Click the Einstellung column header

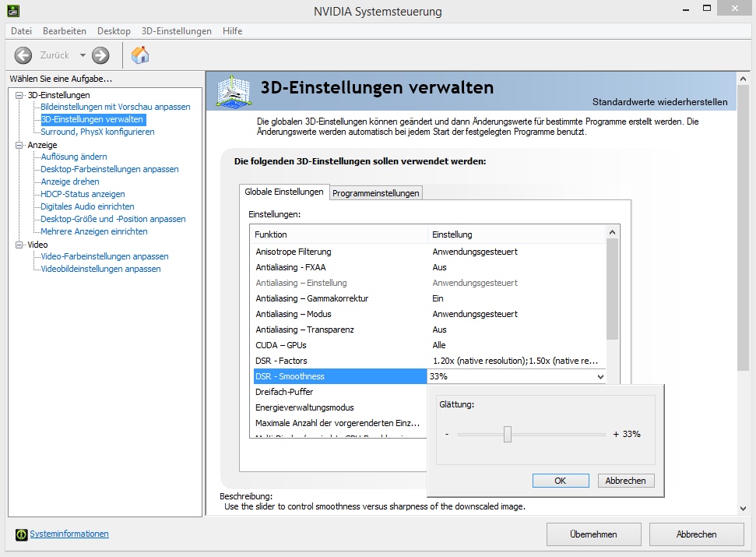[516, 234]
